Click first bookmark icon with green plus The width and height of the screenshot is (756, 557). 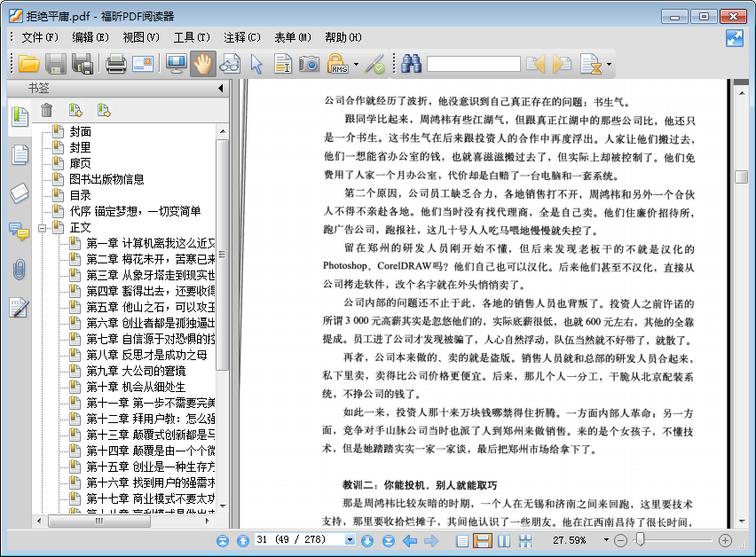[x=75, y=110]
